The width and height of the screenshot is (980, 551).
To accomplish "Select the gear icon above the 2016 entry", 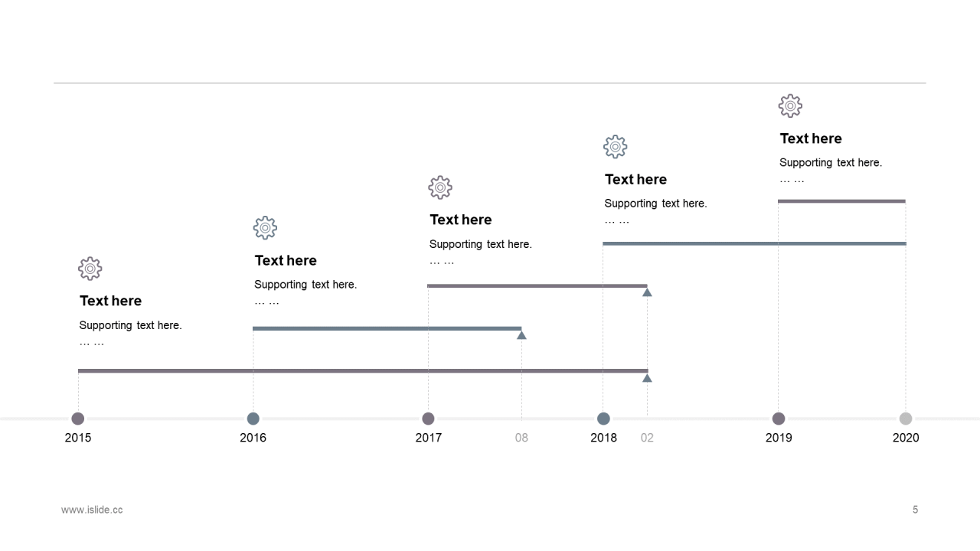I will (265, 228).
